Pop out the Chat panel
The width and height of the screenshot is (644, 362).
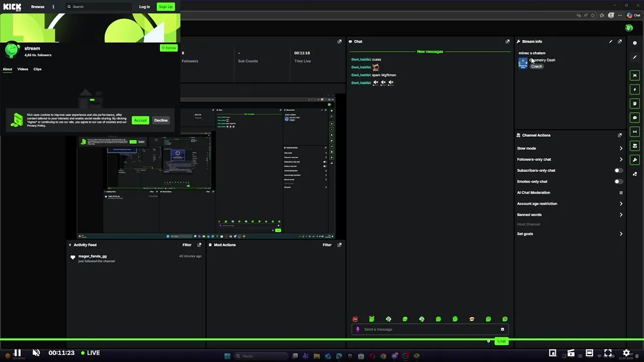click(507, 41)
